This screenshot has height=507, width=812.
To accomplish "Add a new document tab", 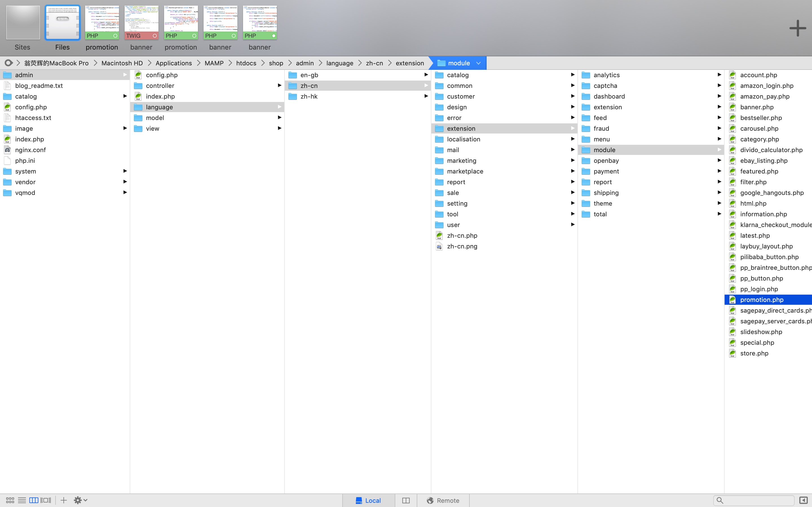I will point(797,28).
